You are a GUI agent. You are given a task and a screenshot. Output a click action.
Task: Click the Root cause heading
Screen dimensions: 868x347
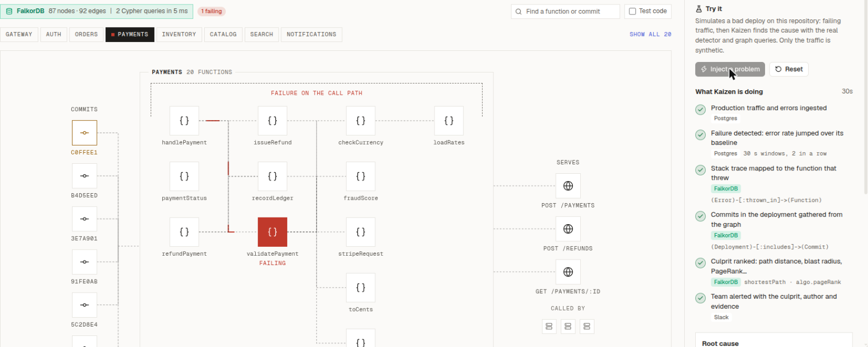coord(720,343)
